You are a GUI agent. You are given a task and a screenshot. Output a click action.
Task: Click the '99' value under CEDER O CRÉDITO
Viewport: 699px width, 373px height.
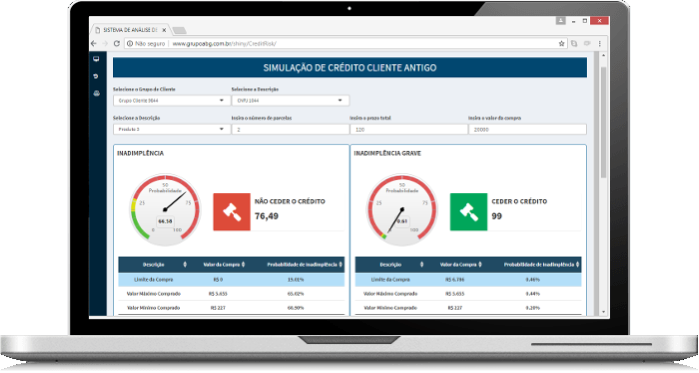coord(497,216)
